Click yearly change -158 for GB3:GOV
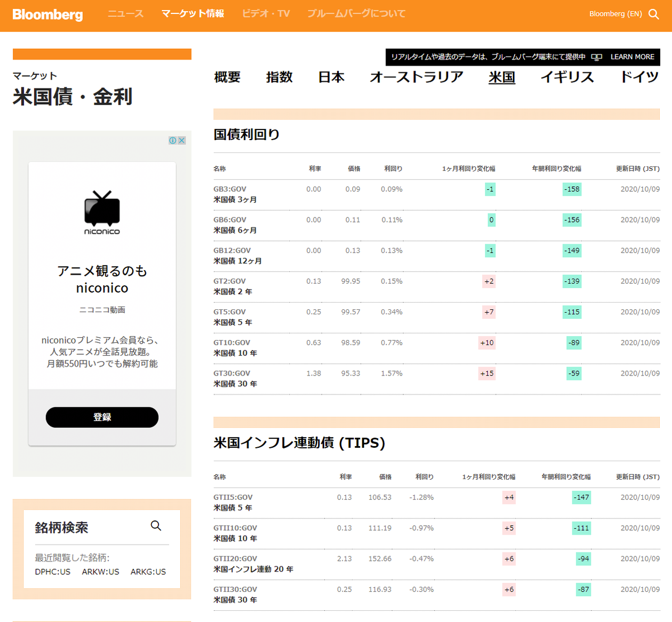 click(x=572, y=189)
